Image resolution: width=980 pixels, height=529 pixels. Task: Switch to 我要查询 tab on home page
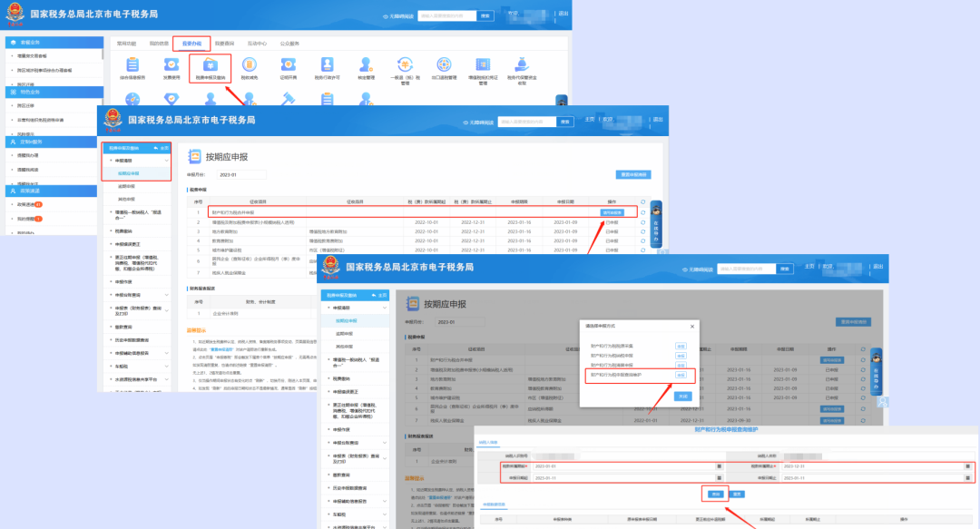point(224,44)
